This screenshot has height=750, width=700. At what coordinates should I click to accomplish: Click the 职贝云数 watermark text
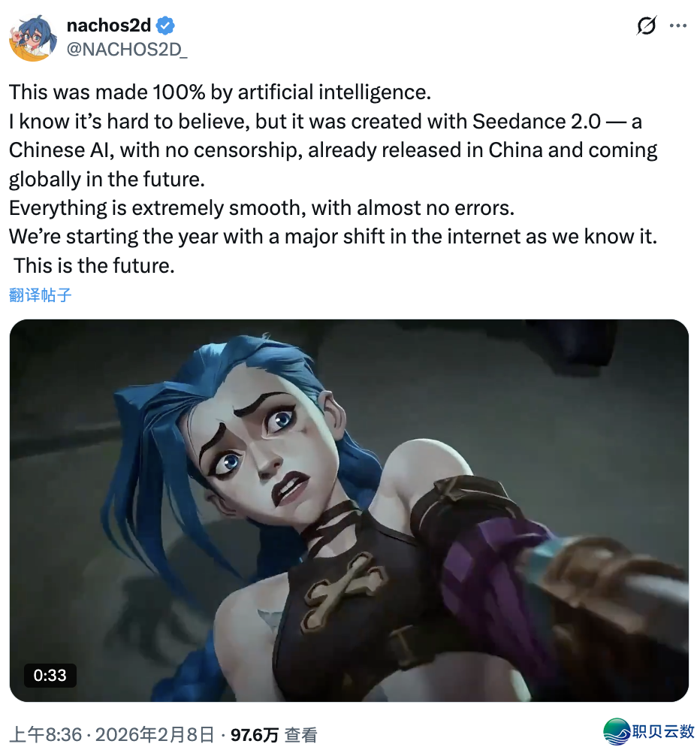coord(664,731)
